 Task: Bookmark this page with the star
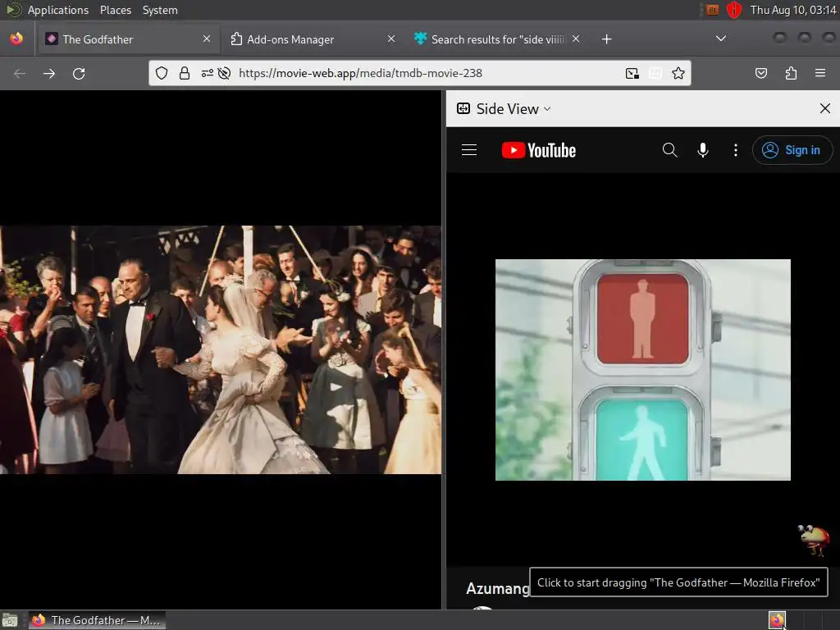(x=678, y=73)
